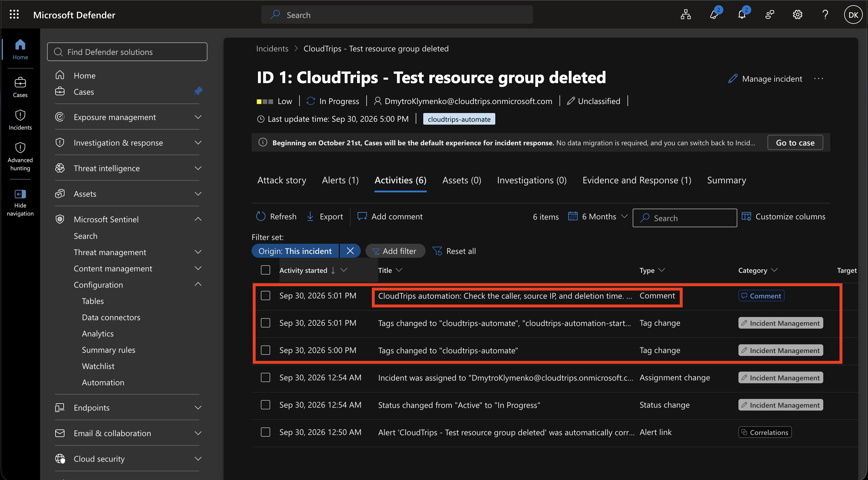
Task: Remove the Origin: This incident filter
Action: [350, 250]
